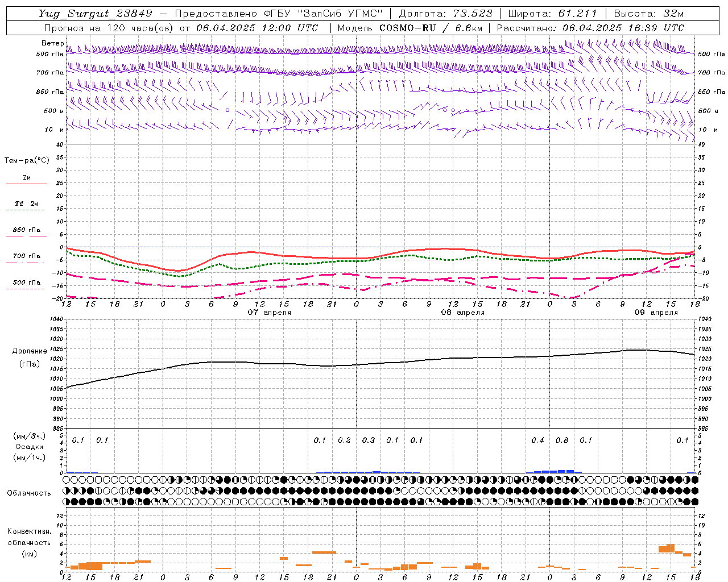Click the Долгота: 73.523 value
728x582 pixels.
click(446, 14)
